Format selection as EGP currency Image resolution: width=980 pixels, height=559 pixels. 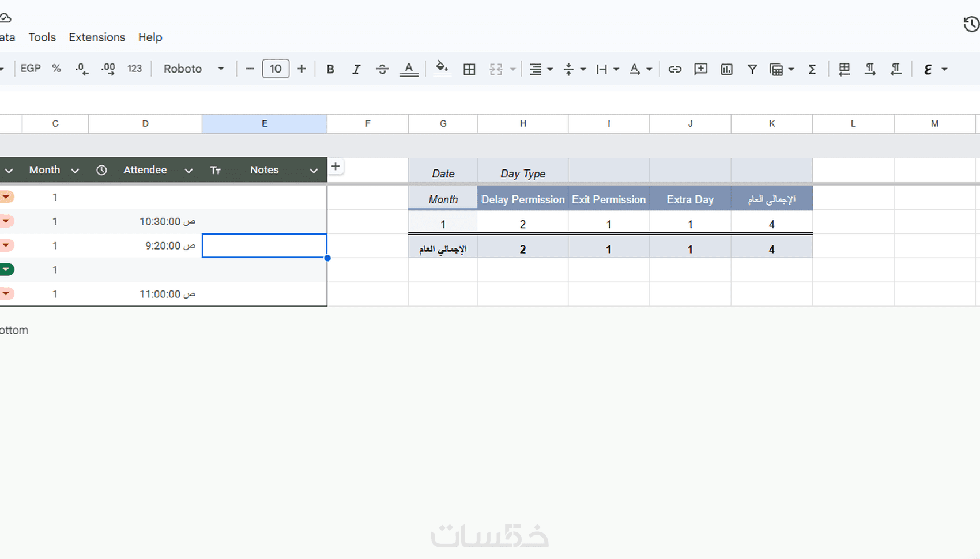click(31, 69)
